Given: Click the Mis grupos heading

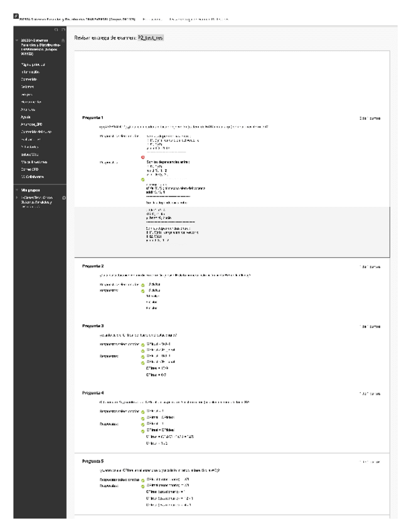Looking at the screenshot, I should 31,190.
